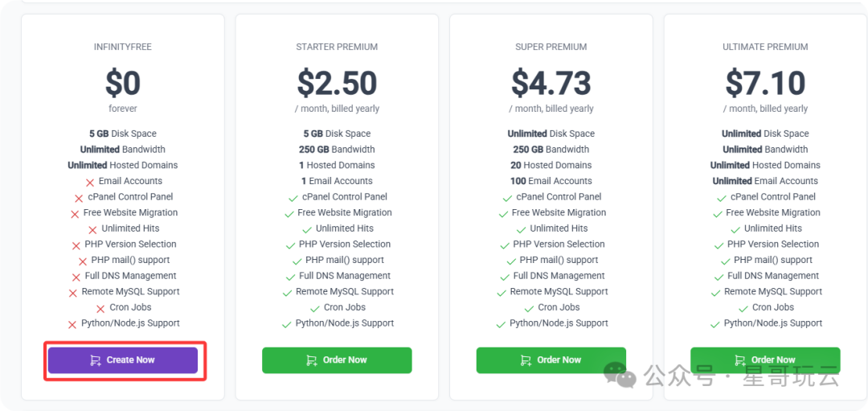The image size is (868, 411).
Task: Click red X next to InfinityFree Cron Jobs
Action: [x=100, y=309]
